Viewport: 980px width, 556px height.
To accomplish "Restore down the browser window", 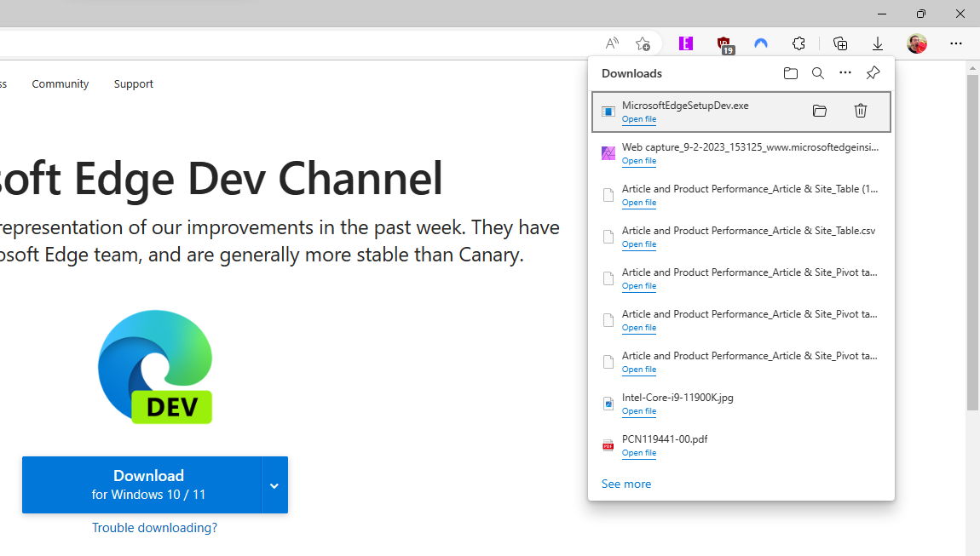I will click(x=920, y=14).
